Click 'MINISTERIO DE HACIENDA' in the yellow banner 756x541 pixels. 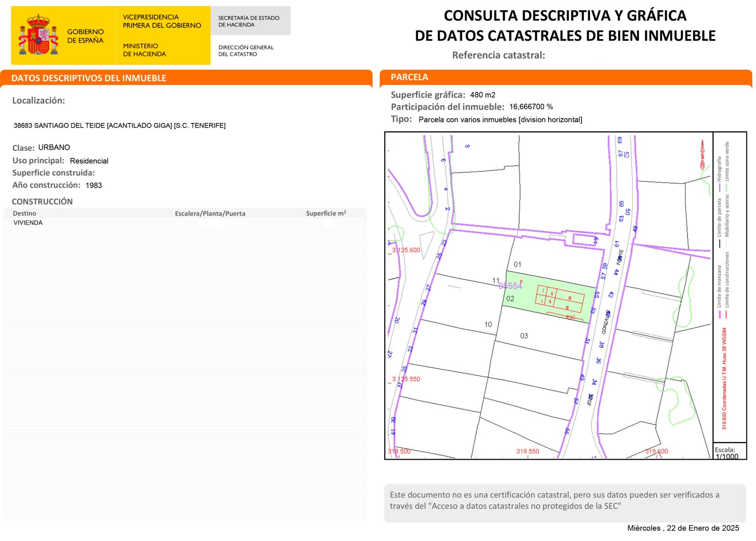(145, 50)
